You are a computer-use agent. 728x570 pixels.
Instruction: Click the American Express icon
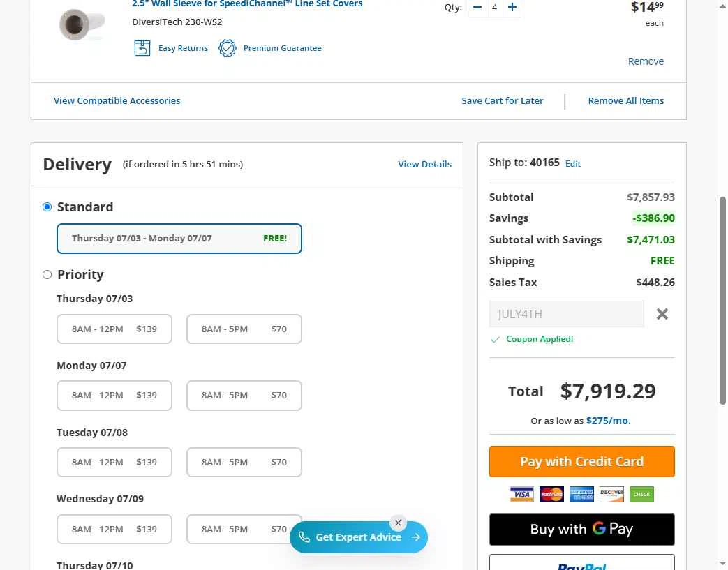[x=581, y=495]
